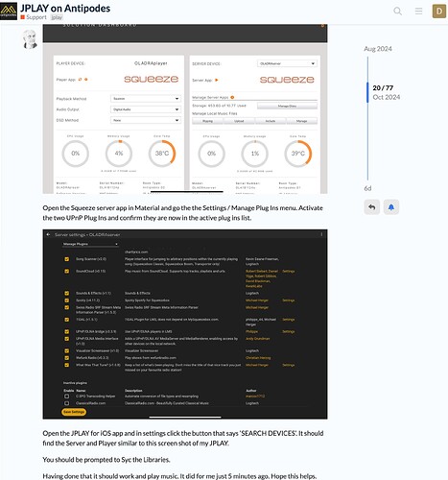The height and width of the screenshot is (480, 448).
Task: Click the reply arrow button in timeline
Action: [371, 207]
